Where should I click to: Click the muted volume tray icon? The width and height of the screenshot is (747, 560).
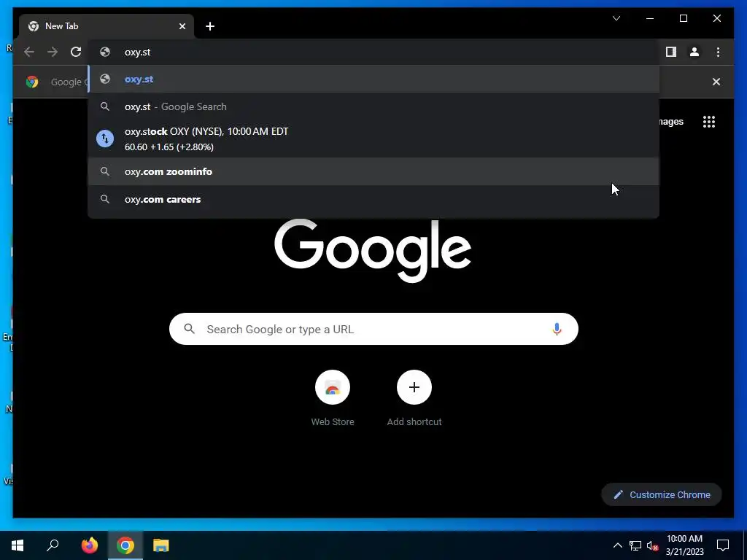(653, 545)
